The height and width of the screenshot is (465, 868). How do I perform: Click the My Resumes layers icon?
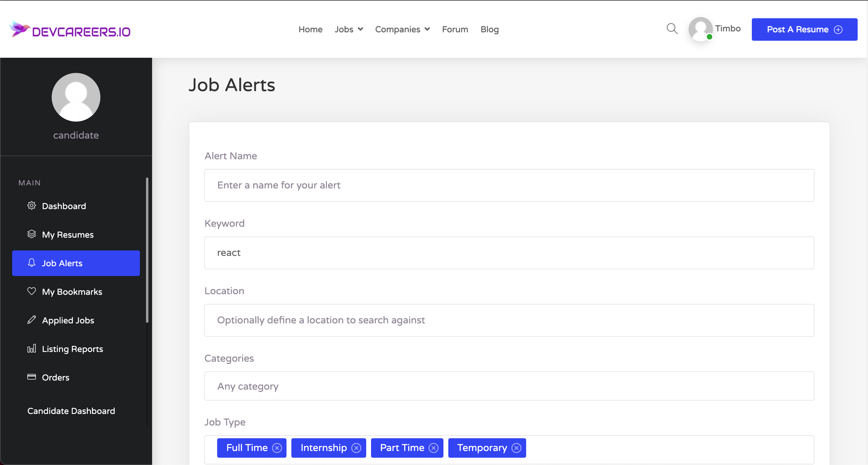[31, 234]
